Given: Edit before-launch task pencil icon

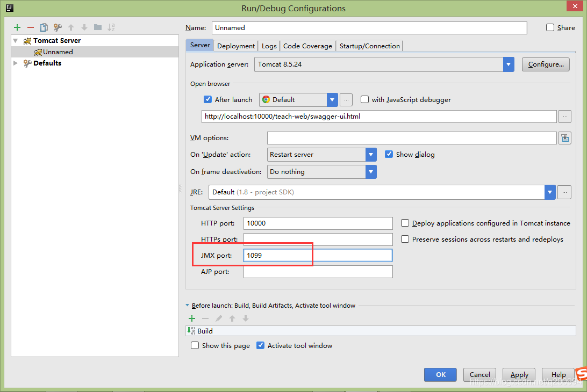Looking at the screenshot, I should pos(219,318).
